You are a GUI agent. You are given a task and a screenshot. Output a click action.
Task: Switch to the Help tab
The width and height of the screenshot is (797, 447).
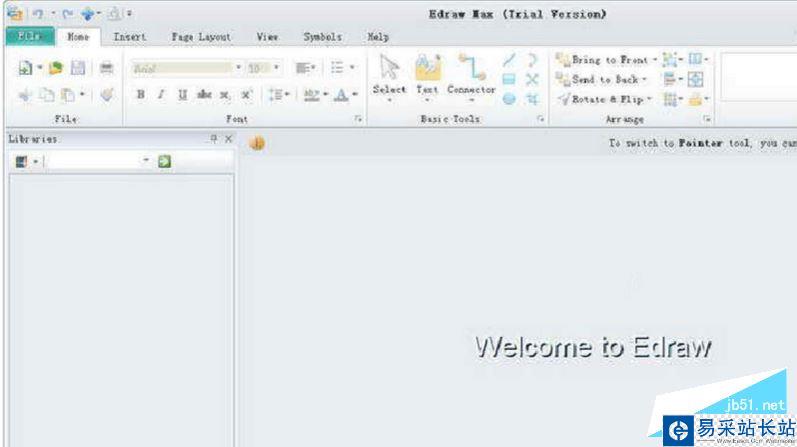click(378, 37)
